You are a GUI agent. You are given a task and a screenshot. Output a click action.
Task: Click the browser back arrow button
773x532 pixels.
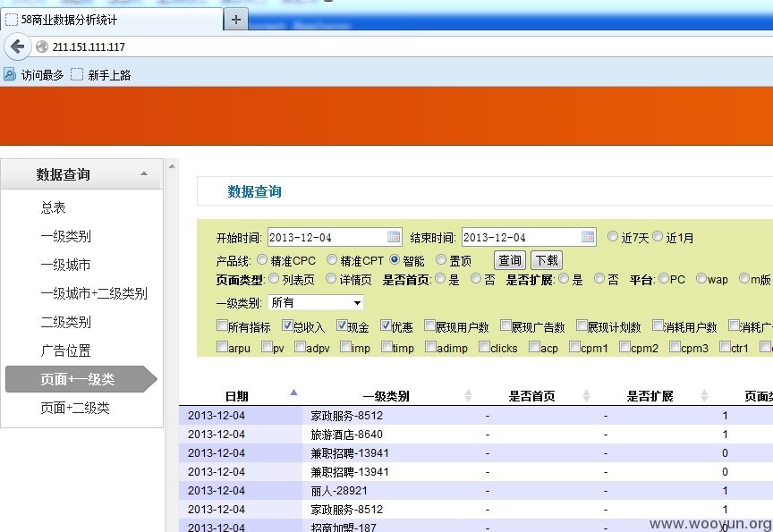(17, 46)
